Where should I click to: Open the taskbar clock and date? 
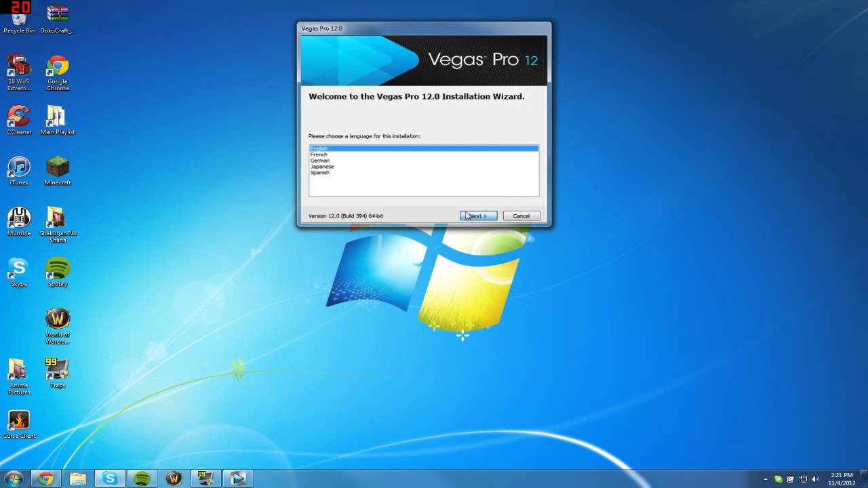[841, 479]
